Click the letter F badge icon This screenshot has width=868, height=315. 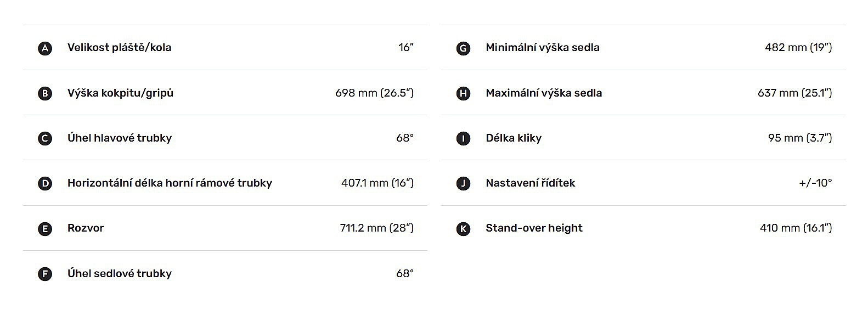click(45, 274)
